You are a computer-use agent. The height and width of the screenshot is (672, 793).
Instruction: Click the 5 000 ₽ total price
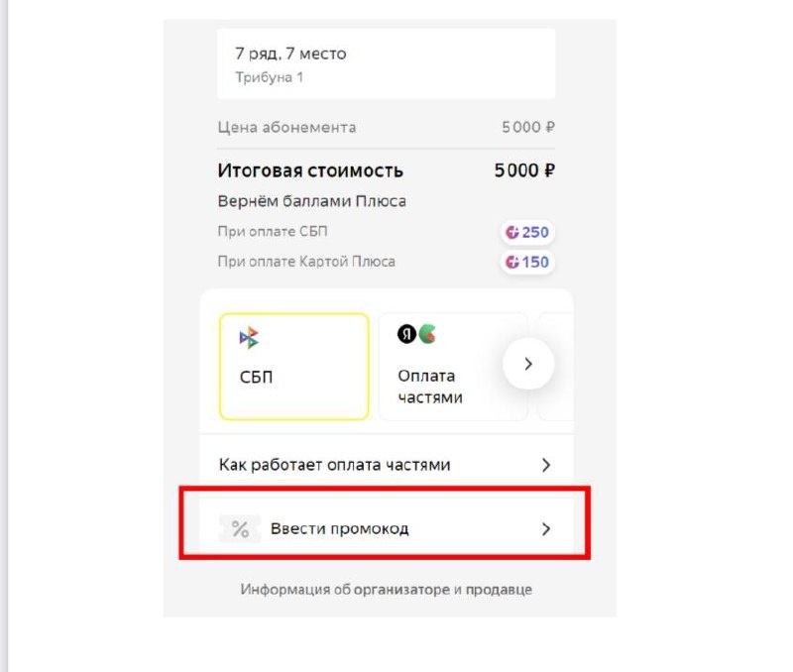point(523,169)
